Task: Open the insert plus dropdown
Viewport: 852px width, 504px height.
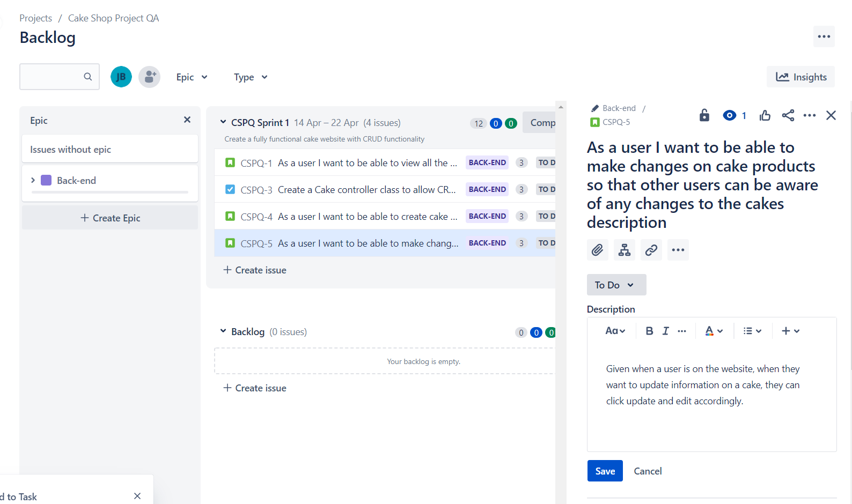Action: [x=791, y=331]
